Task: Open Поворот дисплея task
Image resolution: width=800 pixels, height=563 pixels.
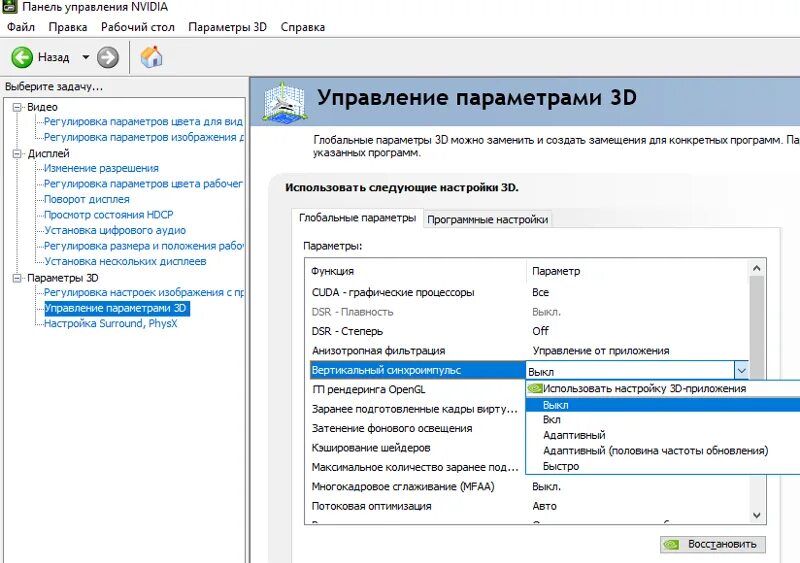Action: [87, 200]
